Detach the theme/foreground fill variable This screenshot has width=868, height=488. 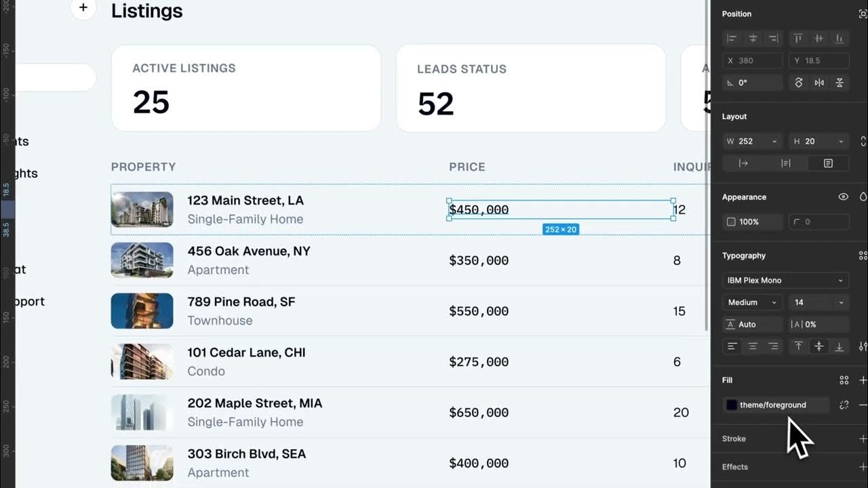[844, 405]
